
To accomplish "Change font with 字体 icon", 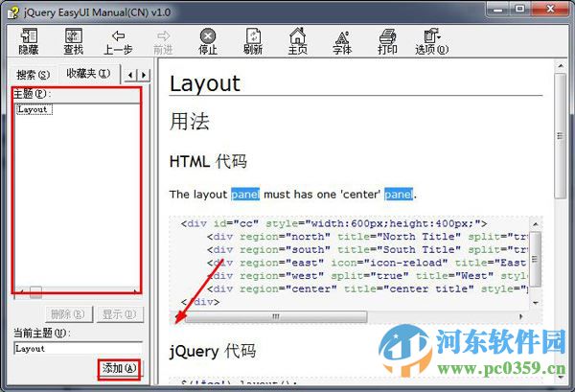I will [342, 41].
